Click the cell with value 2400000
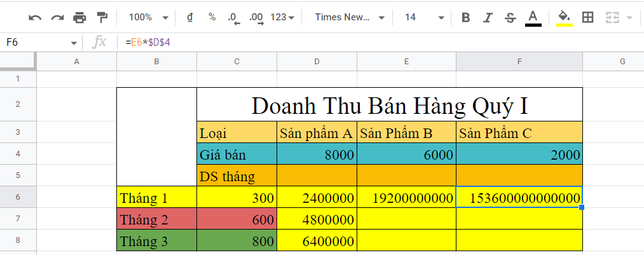Image resolution: width=644 pixels, height=255 pixels. [x=317, y=197]
